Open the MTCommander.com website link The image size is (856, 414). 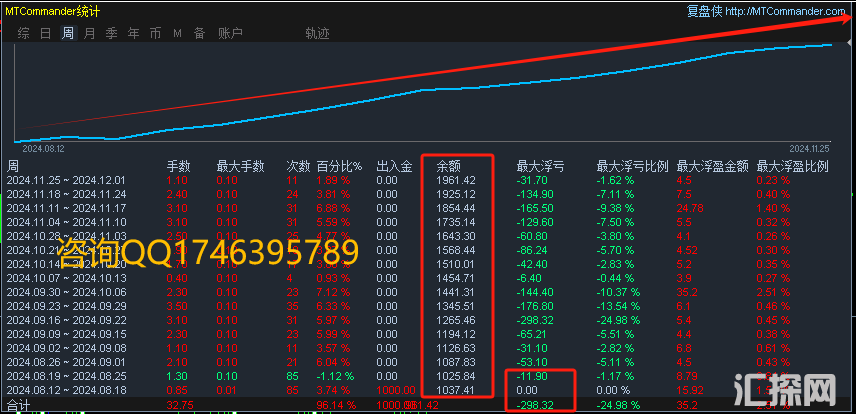(786, 11)
